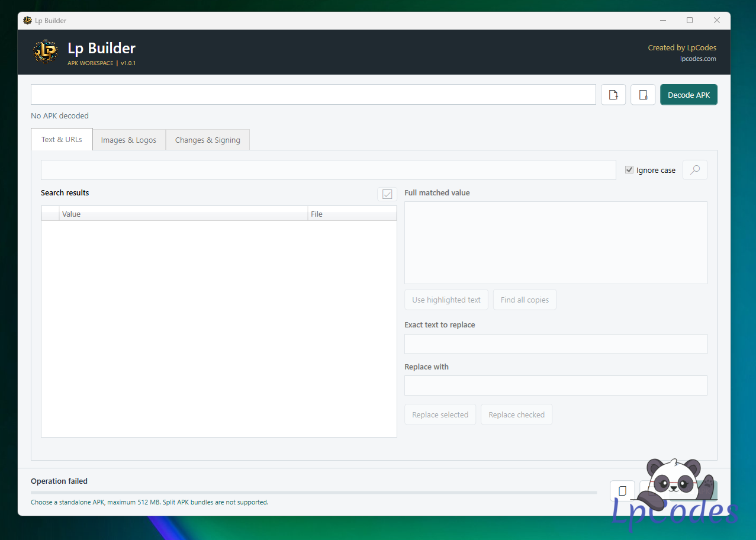Close the Lp Builder window

coord(717,20)
